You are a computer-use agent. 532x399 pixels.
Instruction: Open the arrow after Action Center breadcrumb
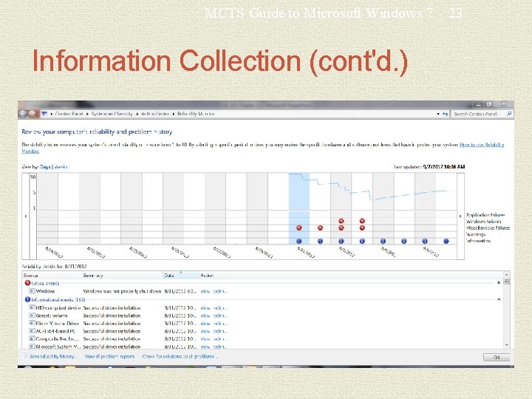tap(174, 114)
